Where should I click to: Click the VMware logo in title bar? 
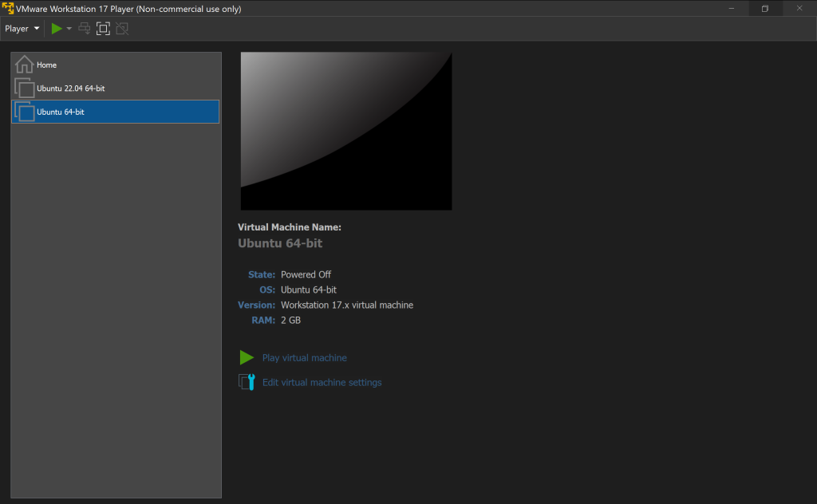tap(8, 8)
